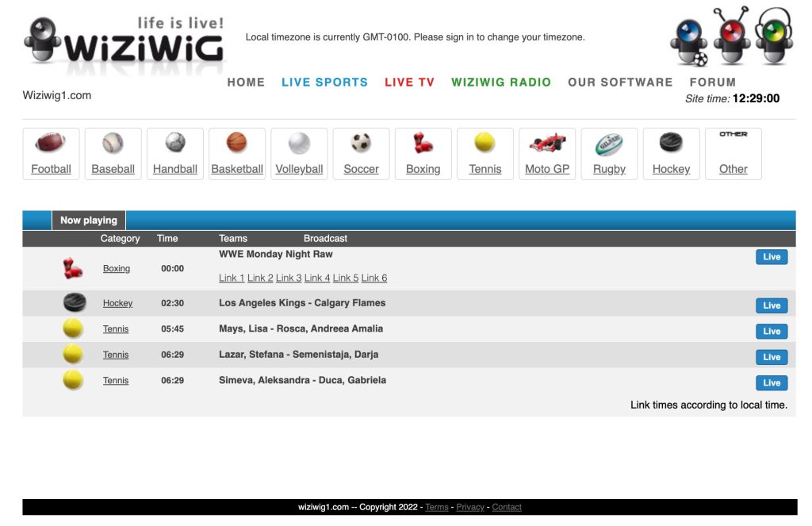Click the Hockey puck icon in category bar
812x526 pixels.
point(671,142)
